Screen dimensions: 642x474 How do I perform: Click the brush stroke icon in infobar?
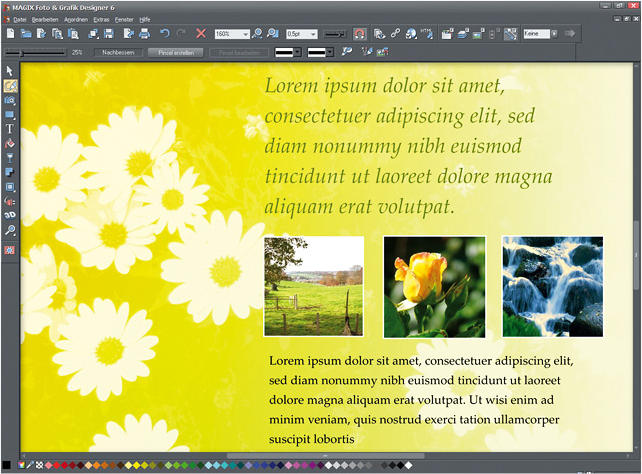click(x=347, y=52)
